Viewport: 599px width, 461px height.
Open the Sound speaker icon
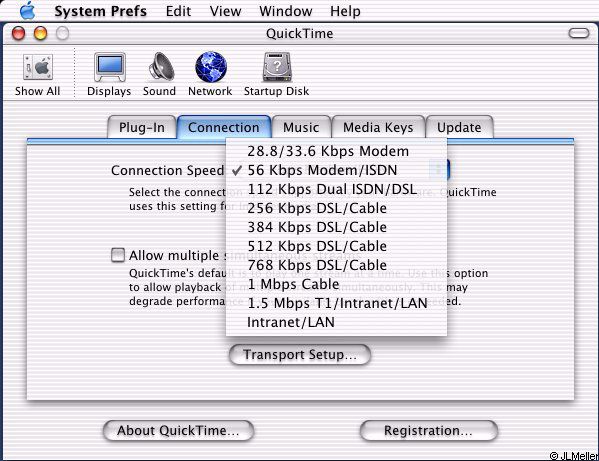tap(161, 66)
